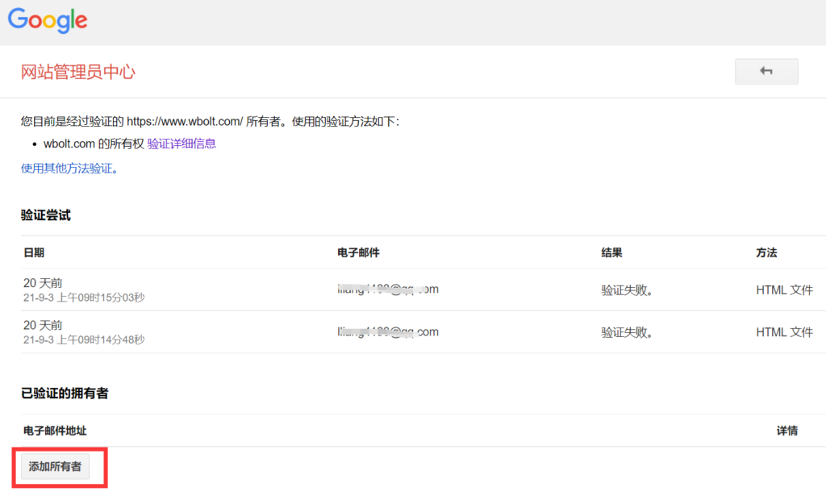This screenshot has width=826, height=504.
Task: Click the 09时14分48秒 attempt timestamp
Action: 84,339
